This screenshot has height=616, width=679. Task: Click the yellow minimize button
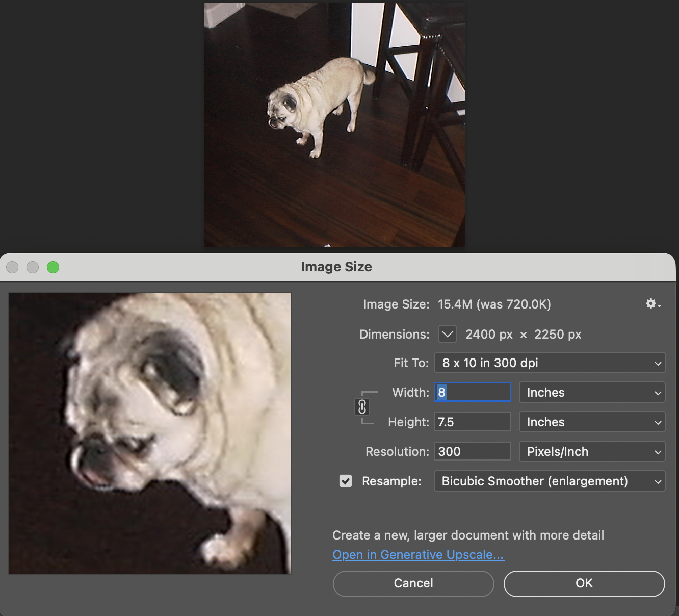coord(33,267)
